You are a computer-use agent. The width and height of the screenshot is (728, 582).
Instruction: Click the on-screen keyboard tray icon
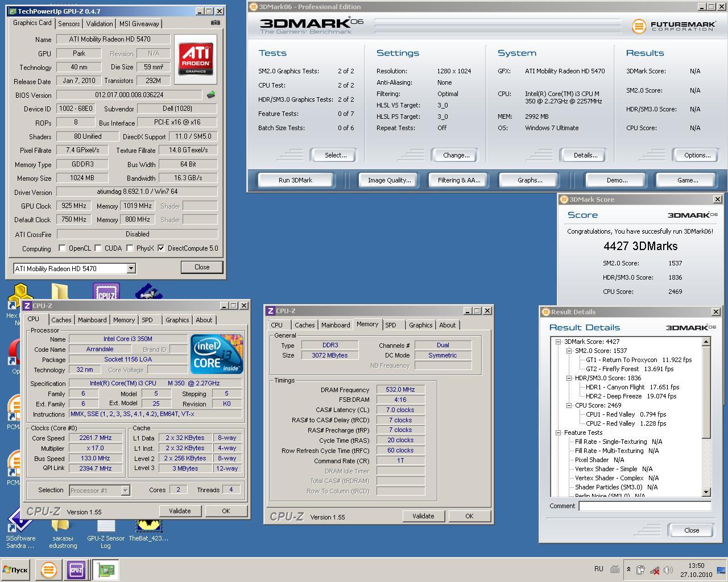(x=615, y=569)
